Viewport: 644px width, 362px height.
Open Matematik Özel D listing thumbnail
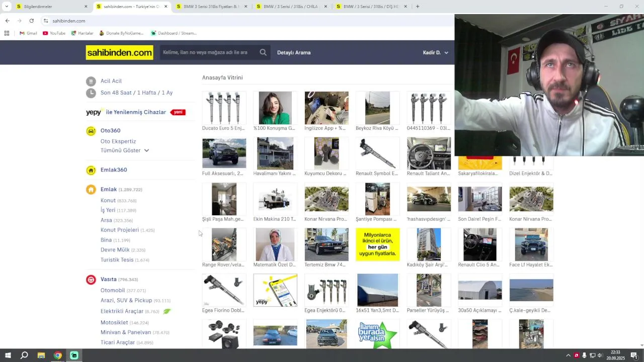[x=275, y=244]
